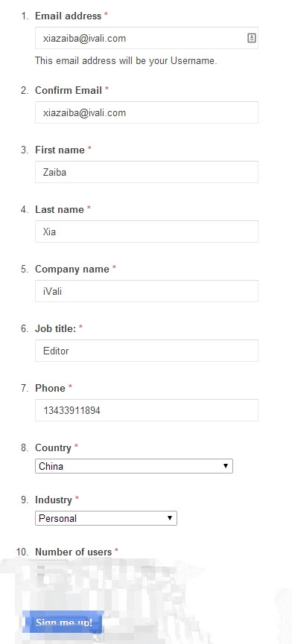Submit with the Sign me up! button
Image resolution: width=292 pixels, height=644 pixels.
63,622
